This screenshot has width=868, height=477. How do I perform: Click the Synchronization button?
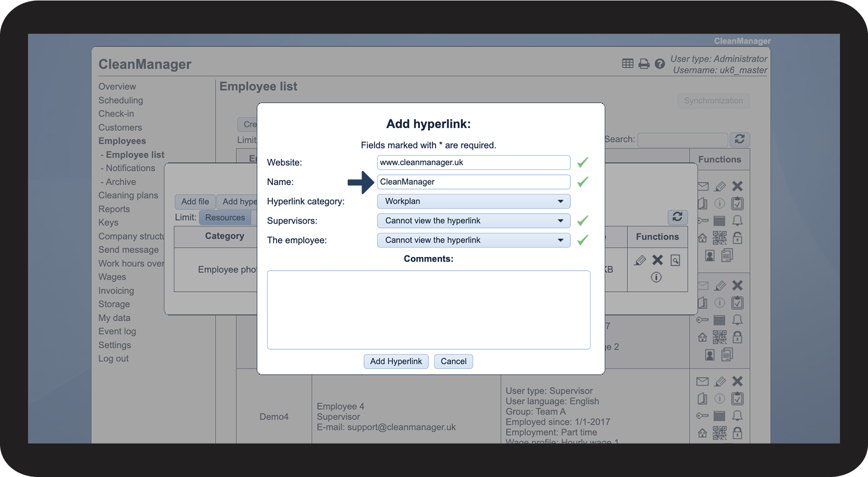(x=713, y=101)
